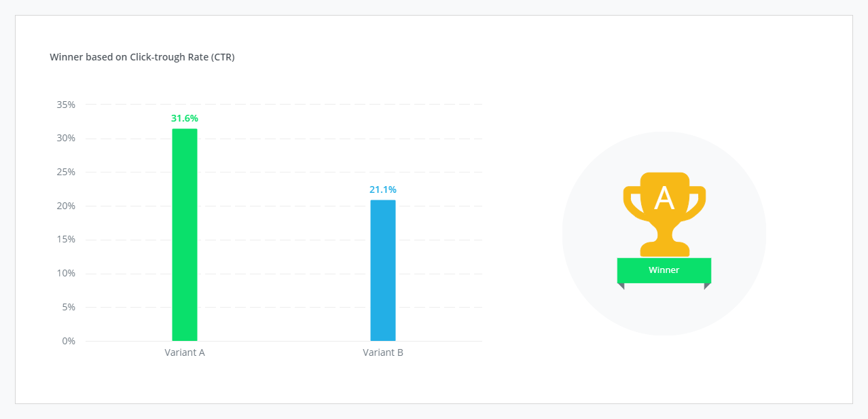This screenshot has width=868, height=419.
Task: Select the green Variant A bar
Action: coord(185,235)
